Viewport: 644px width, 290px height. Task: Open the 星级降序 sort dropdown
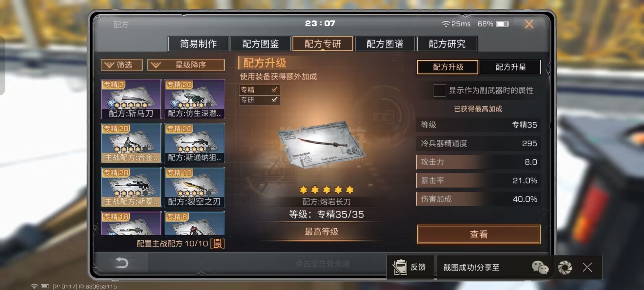pyautogui.click(x=186, y=65)
